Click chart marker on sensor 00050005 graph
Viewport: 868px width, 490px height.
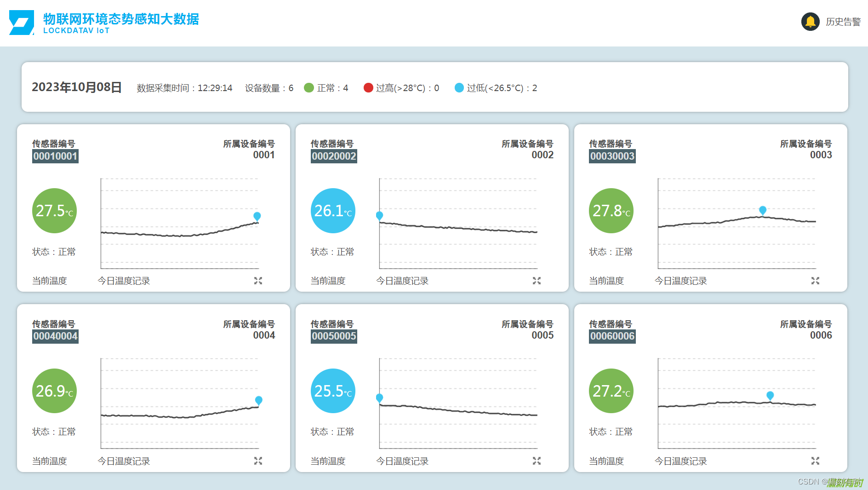click(379, 398)
